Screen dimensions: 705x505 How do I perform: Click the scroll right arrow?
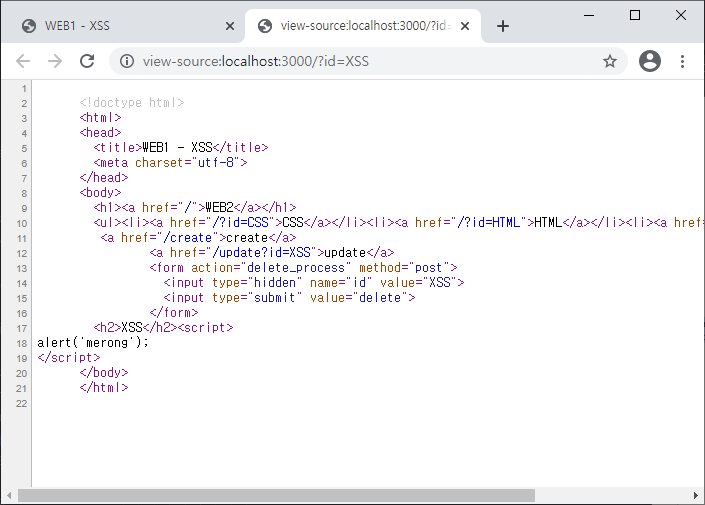[696, 496]
